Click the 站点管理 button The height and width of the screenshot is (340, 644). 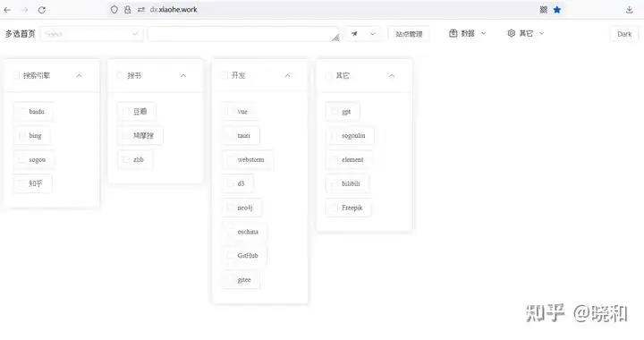409,34
